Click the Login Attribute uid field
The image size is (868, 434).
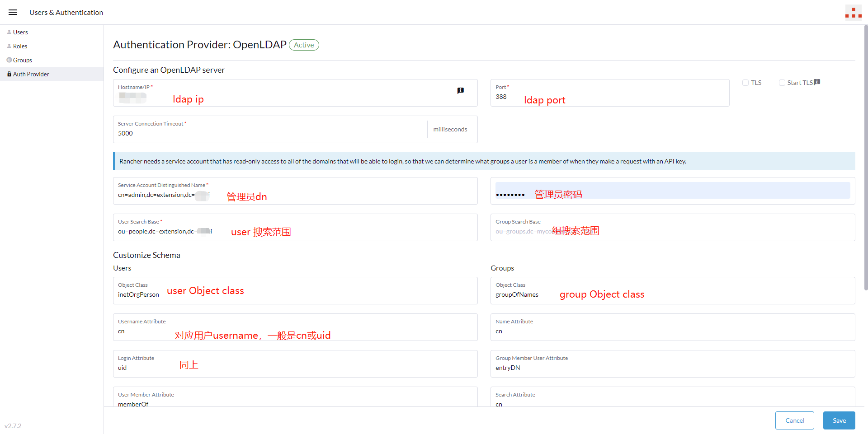(295, 364)
